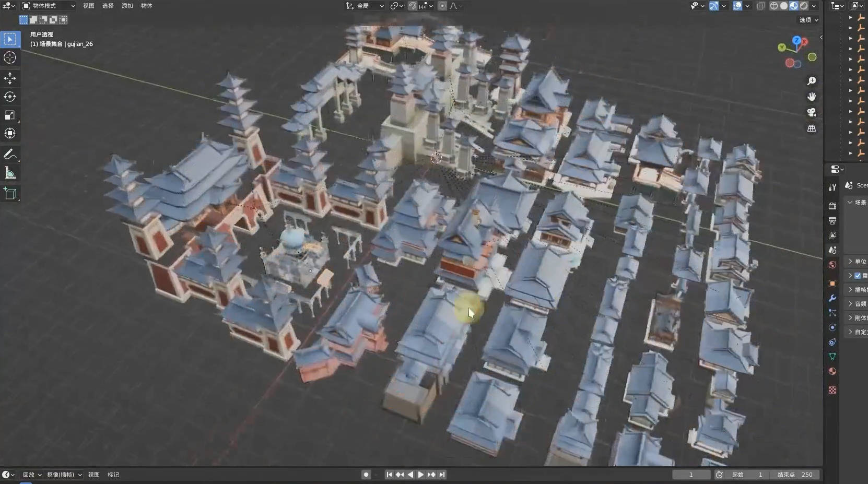868x484 pixels.
Task: Click the Add Cube tool
Action: coord(10,194)
